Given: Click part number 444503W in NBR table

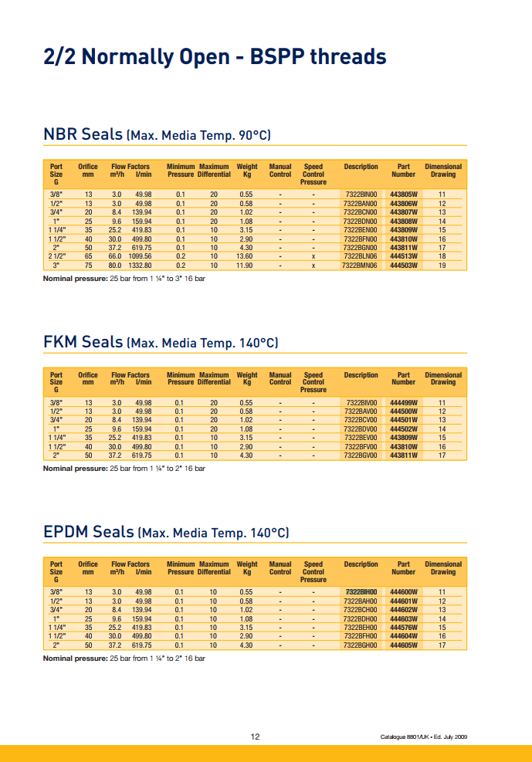Looking at the screenshot, I should click(x=403, y=265).
